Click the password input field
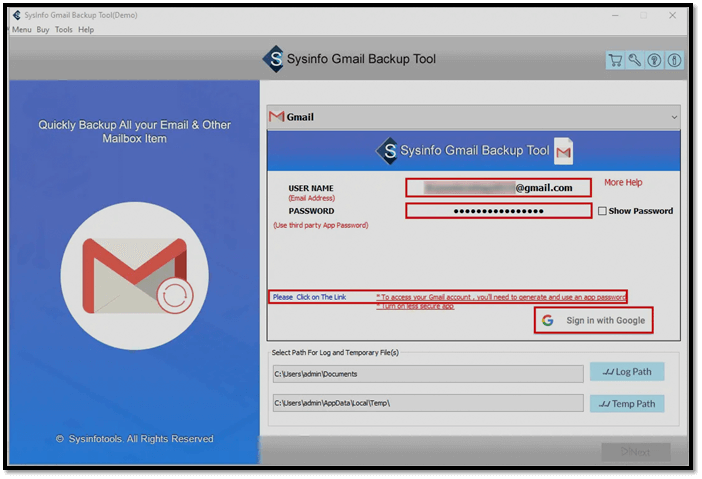 [498, 211]
